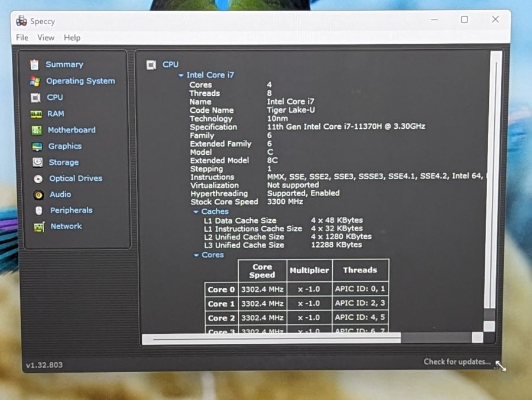Click the Summary clipboard icon

click(x=34, y=64)
